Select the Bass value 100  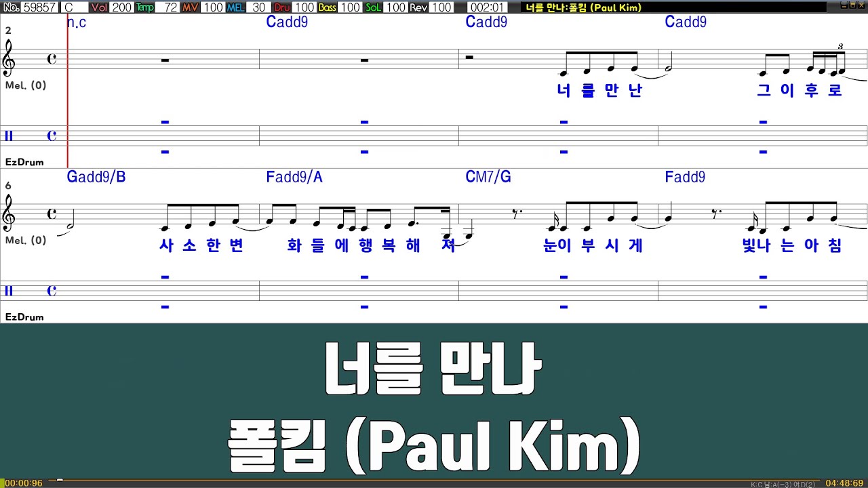click(350, 7)
